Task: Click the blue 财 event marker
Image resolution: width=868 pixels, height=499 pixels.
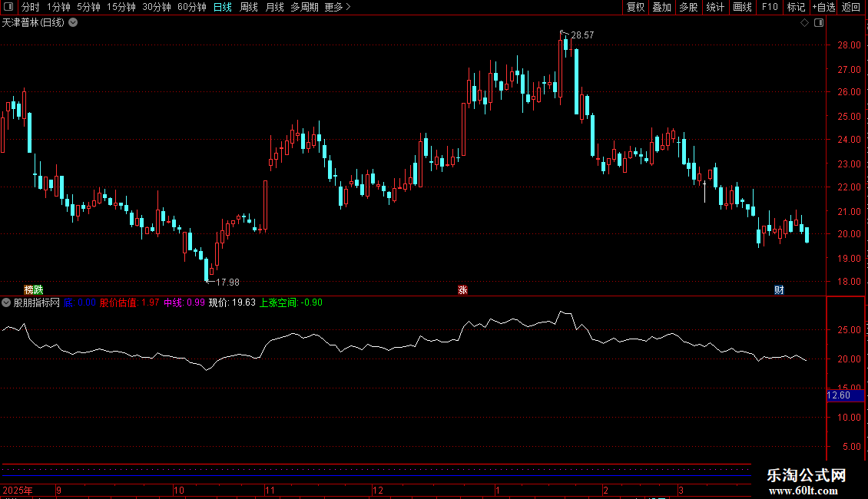Action: [x=779, y=290]
